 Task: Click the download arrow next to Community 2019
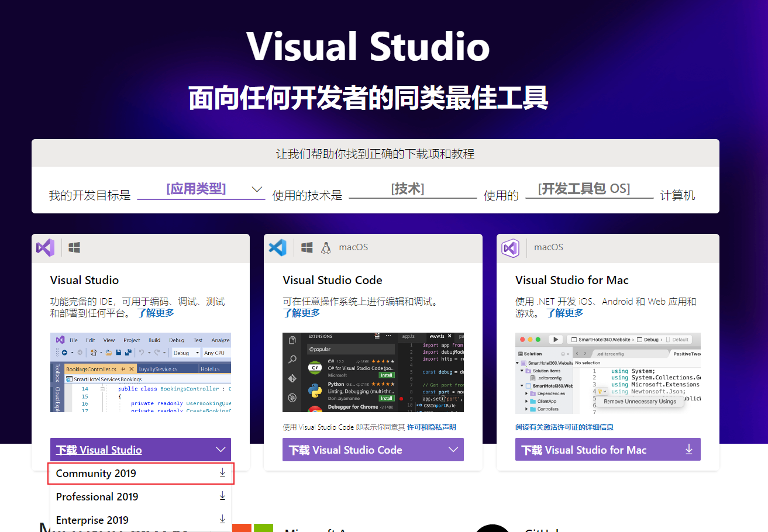(x=222, y=472)
